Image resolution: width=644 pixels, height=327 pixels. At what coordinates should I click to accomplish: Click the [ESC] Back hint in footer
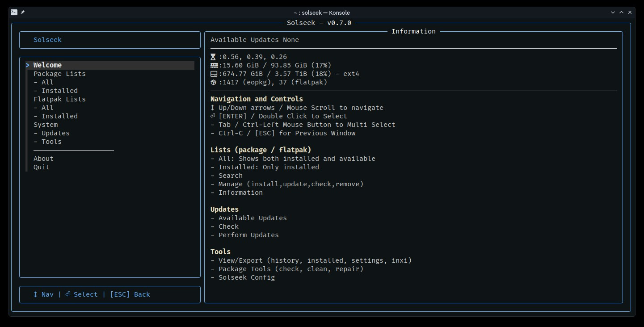[130, 294]
